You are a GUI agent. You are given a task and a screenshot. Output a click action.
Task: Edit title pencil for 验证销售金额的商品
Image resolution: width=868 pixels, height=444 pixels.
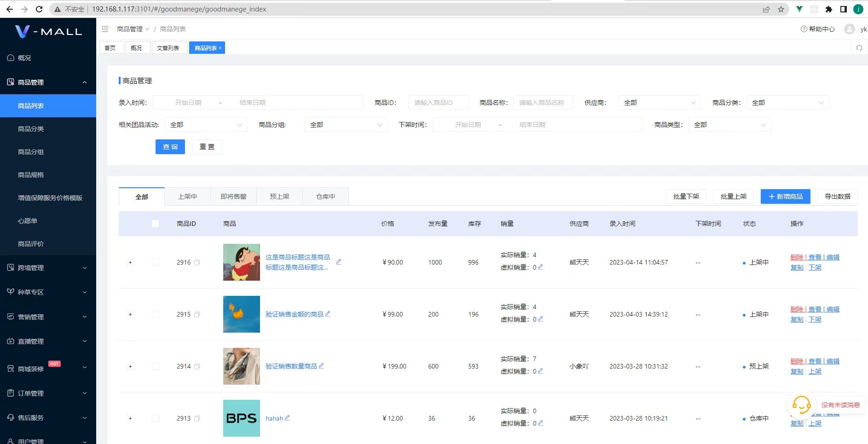coord(328,314)
